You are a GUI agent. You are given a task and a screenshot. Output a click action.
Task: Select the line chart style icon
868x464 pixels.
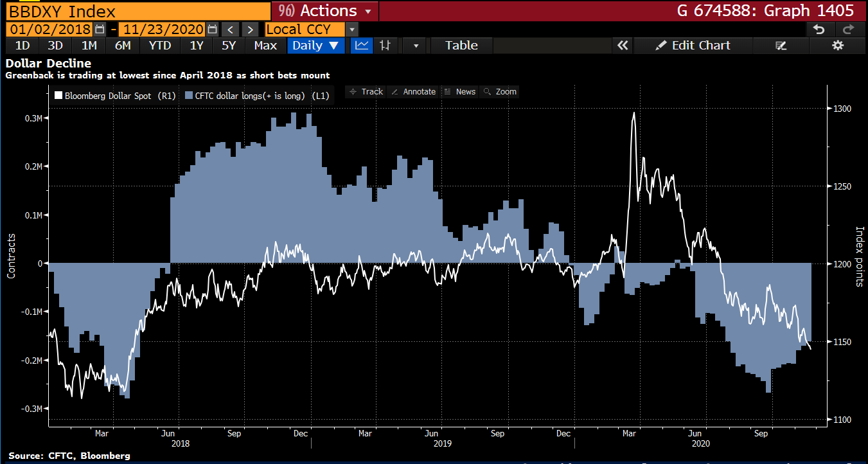pyautogui.click(x=361, y=45)
